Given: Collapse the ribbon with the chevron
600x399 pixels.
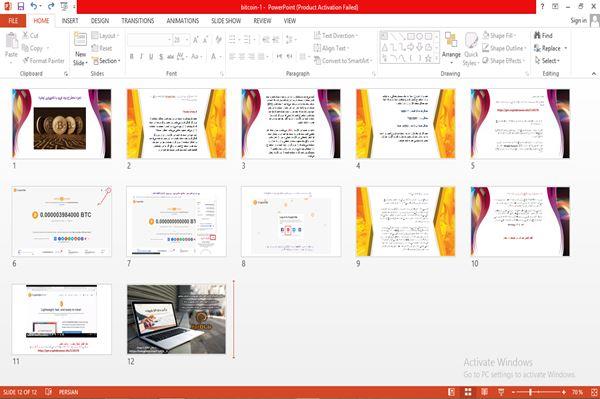Looking at the screenshot, I should pos(594,73).
